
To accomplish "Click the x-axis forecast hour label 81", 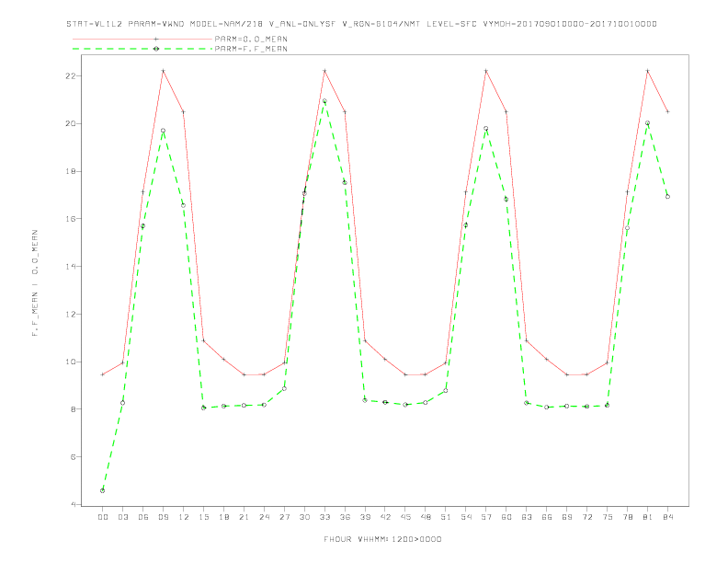I will pyautogui.click(x=648, y=517).
